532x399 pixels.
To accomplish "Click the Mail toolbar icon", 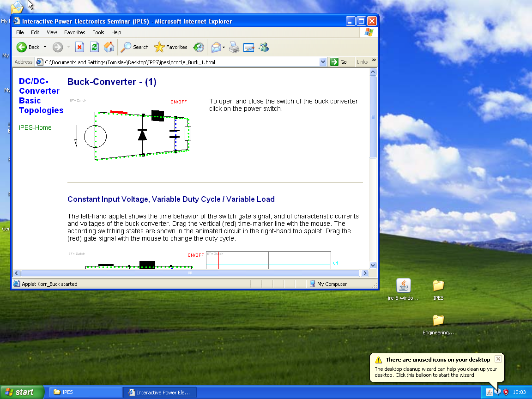I will coord(216,47).
